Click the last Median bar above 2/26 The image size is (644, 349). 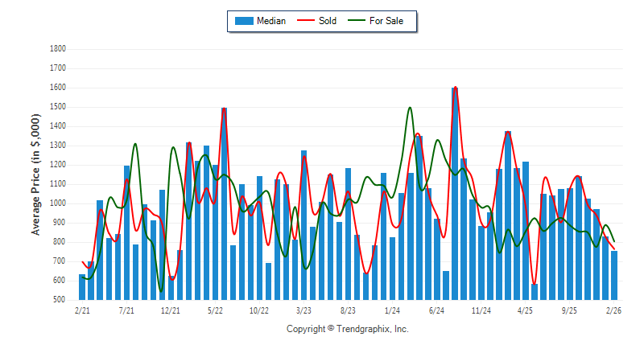click(x=614, y=275)
